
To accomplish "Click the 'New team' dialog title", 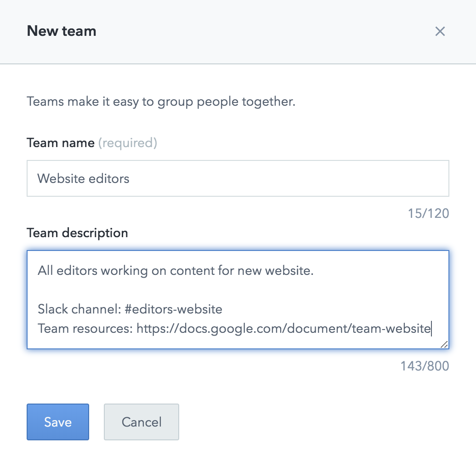I will (x=62, y=31).
